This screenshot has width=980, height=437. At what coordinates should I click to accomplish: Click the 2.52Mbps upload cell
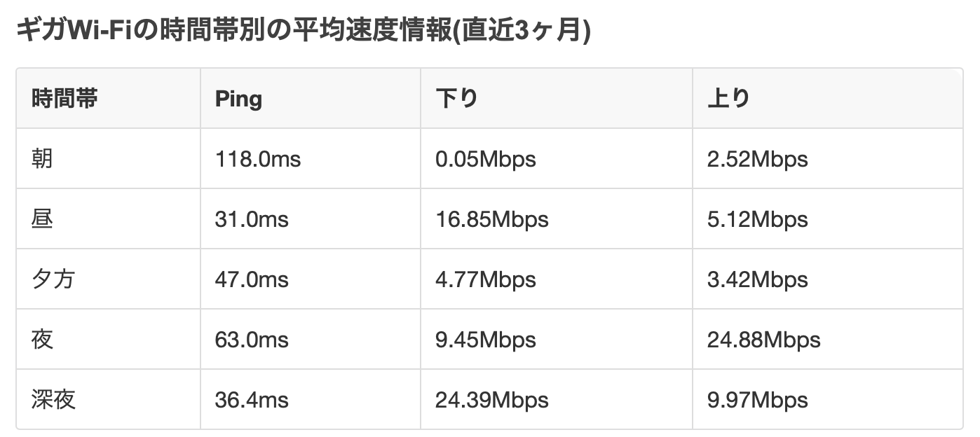click(757, 159)
